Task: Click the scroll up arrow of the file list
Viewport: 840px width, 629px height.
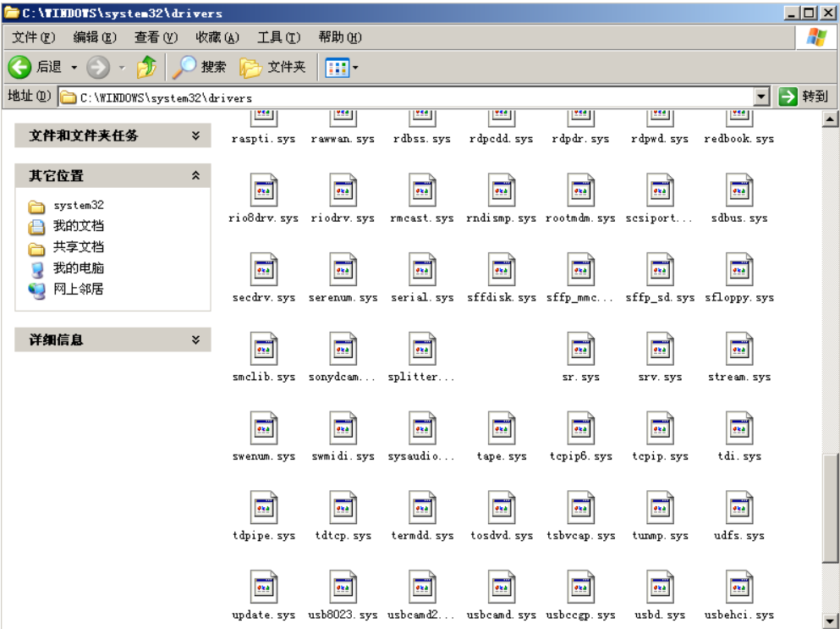Action: 830,119
